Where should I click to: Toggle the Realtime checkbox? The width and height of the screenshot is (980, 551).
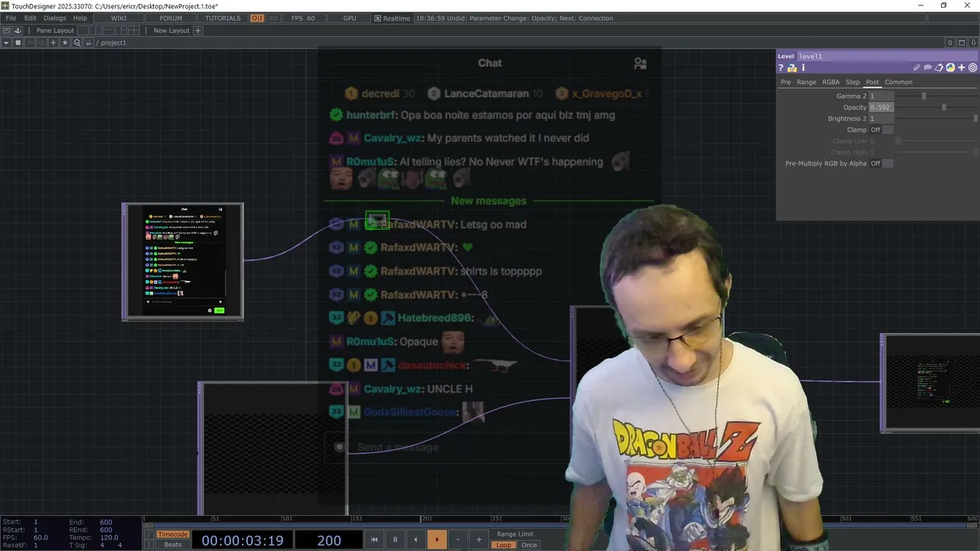(x=377, y=18)
